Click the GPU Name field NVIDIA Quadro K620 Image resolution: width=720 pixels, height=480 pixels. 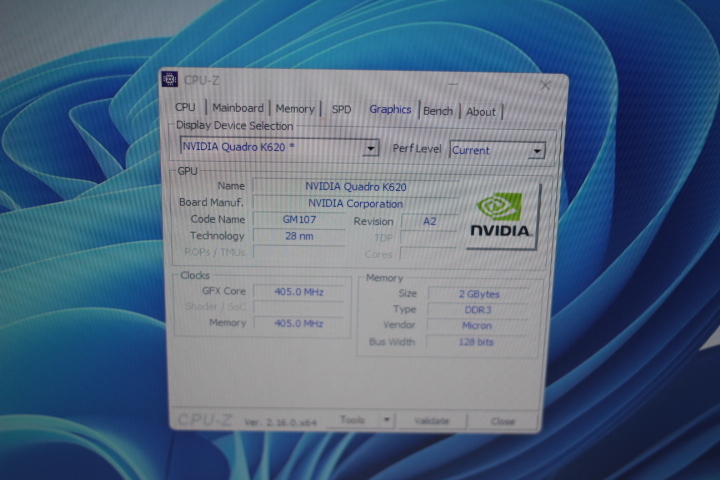[356, 187]
